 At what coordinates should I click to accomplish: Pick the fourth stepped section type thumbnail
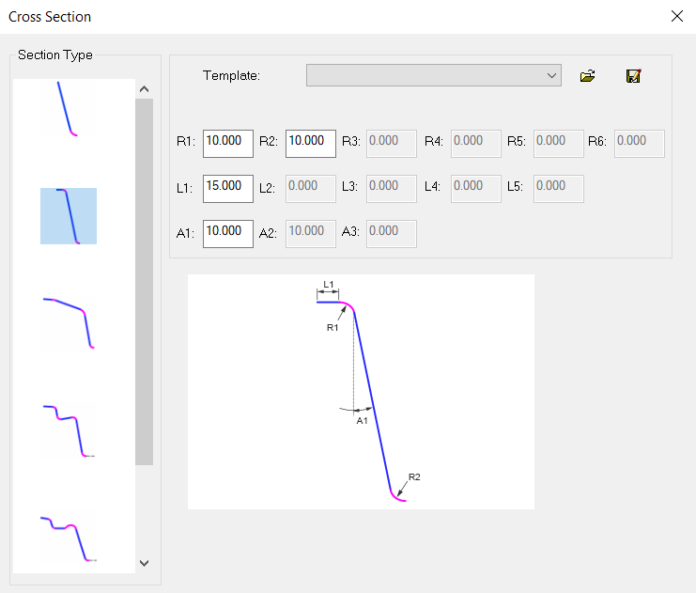coord(68,430)
